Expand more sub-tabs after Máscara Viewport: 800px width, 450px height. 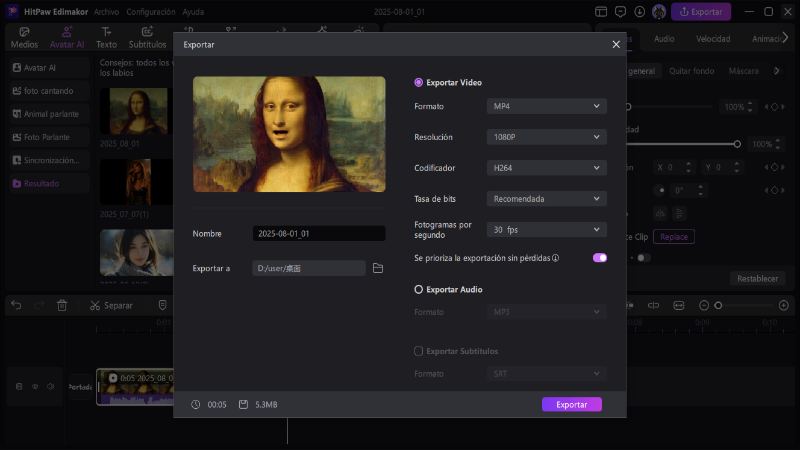[777, 71]
